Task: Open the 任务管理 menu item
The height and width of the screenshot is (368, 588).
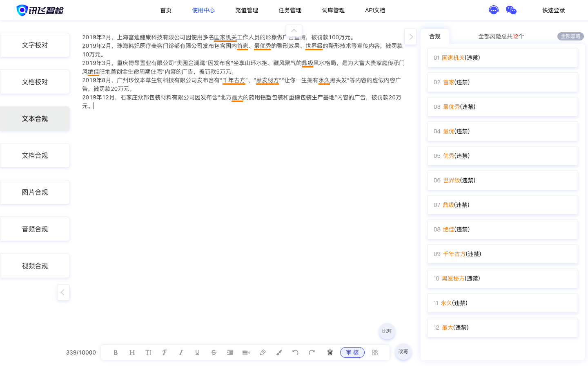Action: tap(290, 10)
